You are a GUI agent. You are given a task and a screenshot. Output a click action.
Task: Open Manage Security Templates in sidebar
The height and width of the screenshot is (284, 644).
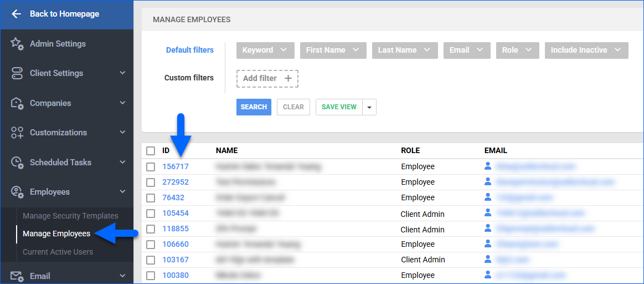(x=70, y=216)
